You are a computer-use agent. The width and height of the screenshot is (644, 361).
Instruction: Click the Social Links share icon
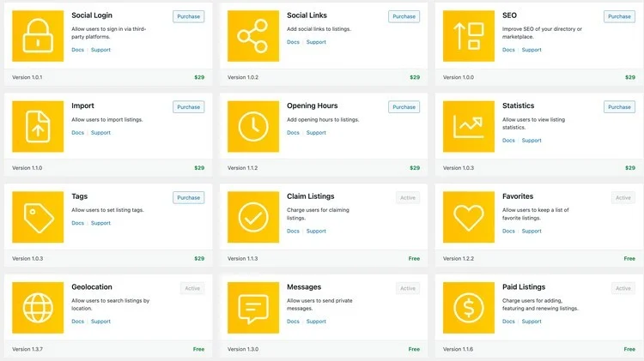[x=253, y=36]
